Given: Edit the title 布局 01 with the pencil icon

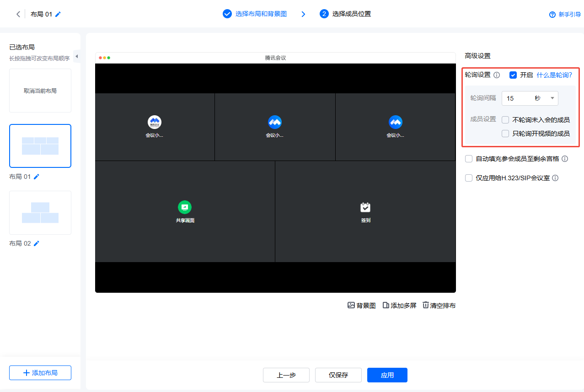Looking at the screenshot, I should click(58, 14).
